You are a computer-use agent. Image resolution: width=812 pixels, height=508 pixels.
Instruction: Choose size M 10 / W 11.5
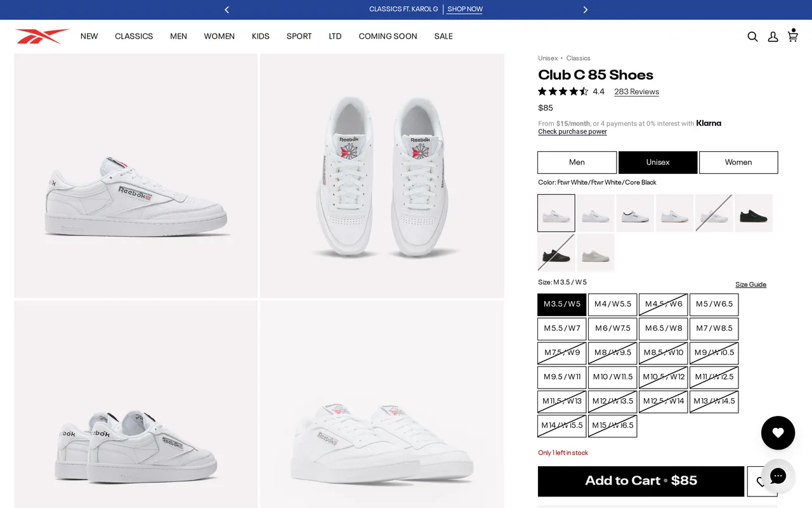point(612,377)
